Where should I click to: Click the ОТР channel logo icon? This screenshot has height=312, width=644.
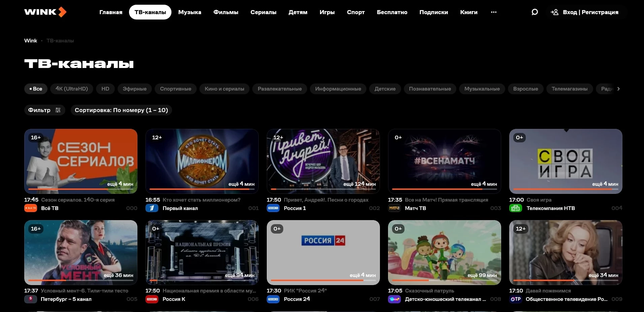pyautogui.click(x=515, y=299)
